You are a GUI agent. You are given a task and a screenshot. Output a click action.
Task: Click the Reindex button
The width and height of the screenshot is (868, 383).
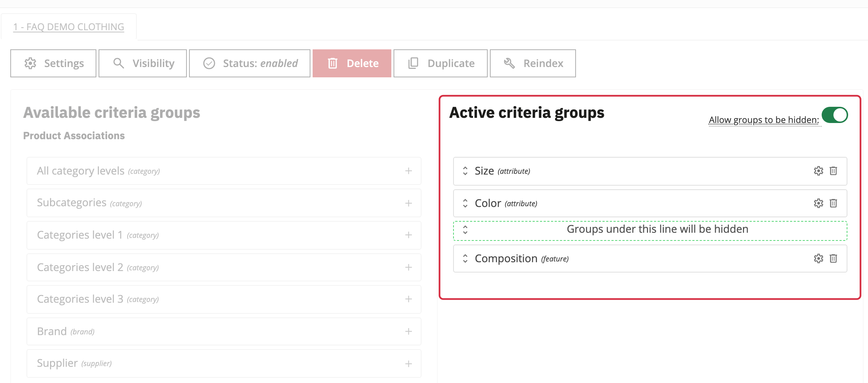533,63
